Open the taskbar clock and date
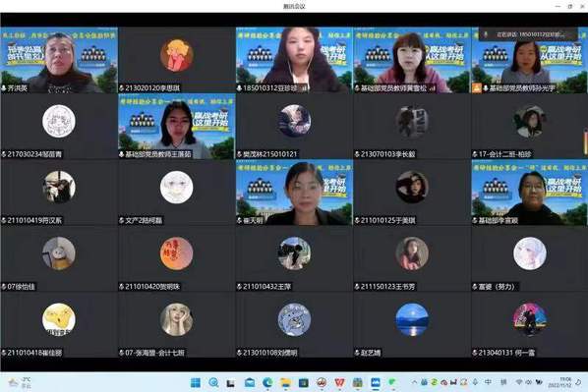Viewport: 588px width, 392px height. (559, 382)
